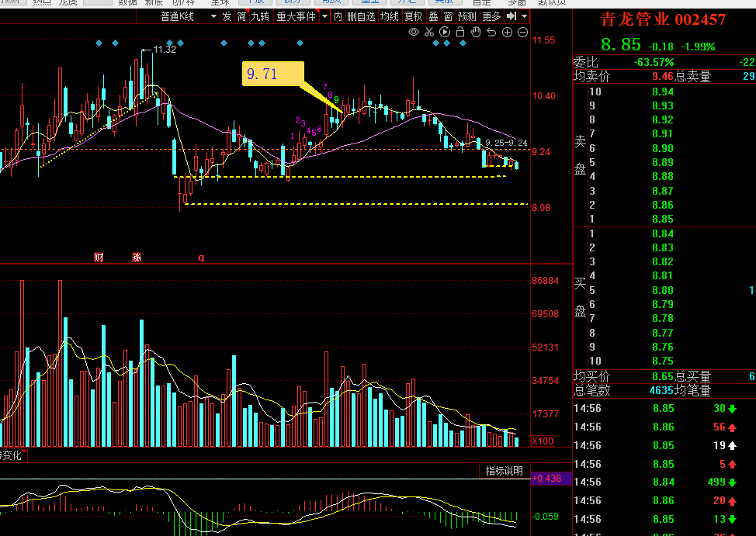Toggle the 九转 indicator
This screenshot has height=536, width=756.
pos(260,16)
